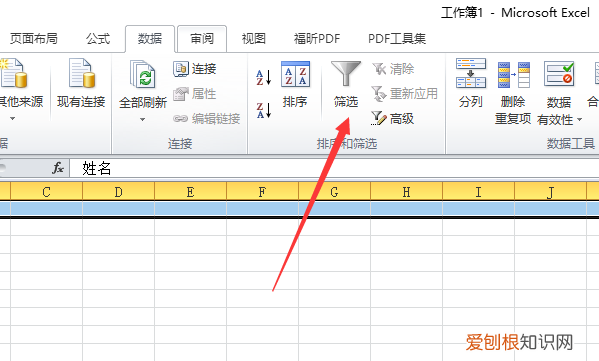Viewport: 599px width, 361px height.
Task: Select column H header
Action: click(406, 191)
